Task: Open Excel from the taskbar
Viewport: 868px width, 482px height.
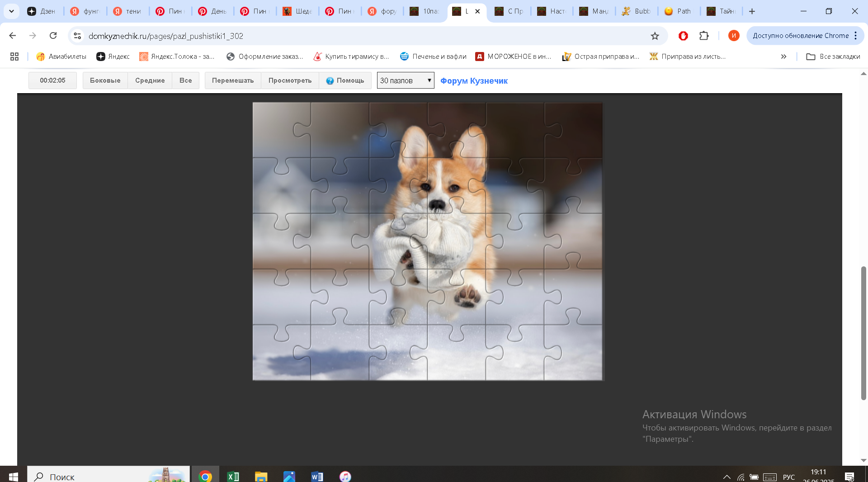Action: 233,477
